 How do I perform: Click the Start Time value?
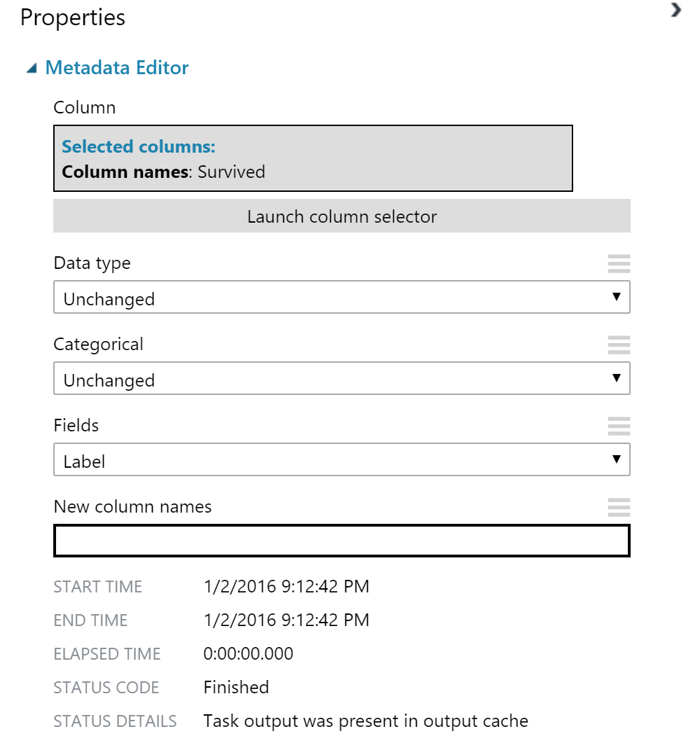[x=286, y=586]
